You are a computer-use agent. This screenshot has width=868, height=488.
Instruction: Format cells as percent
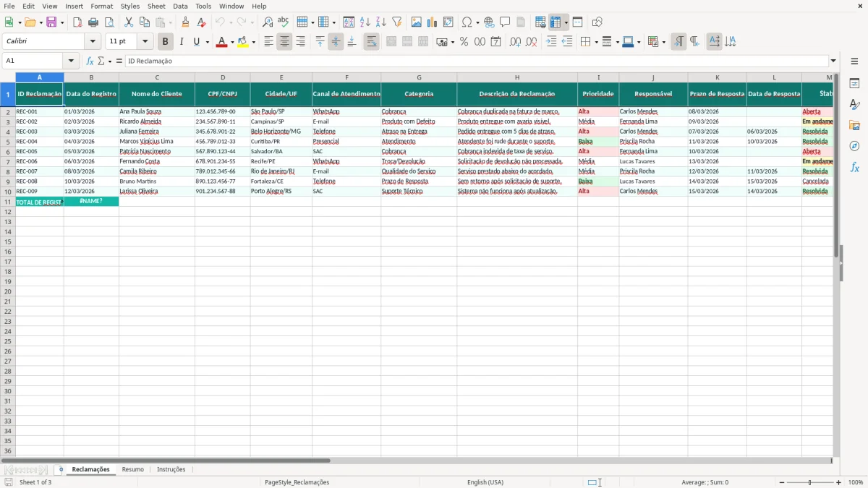464,42
